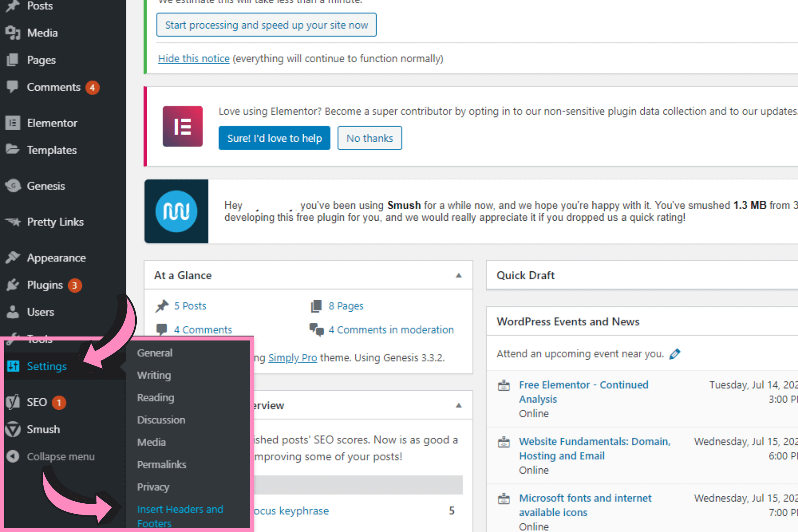Select Permalinks from Settings submenu

(x=162, y=465)
